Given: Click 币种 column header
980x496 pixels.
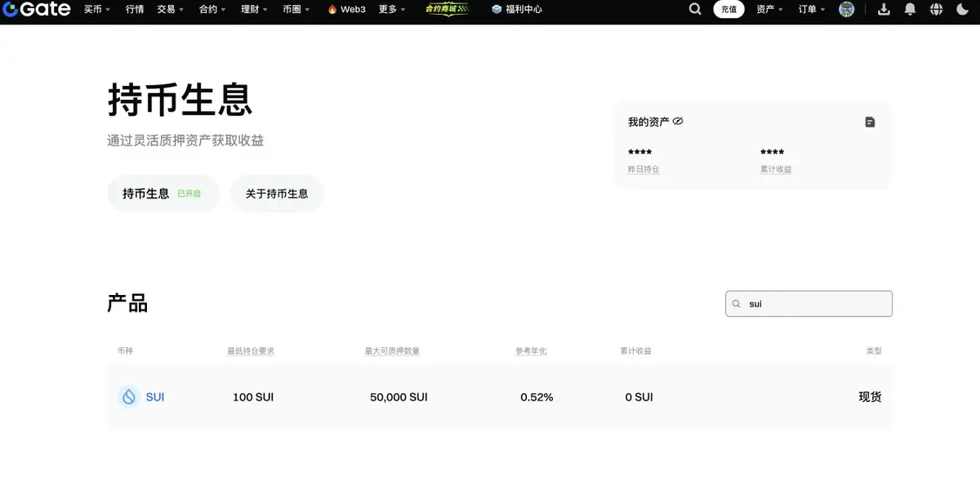Looking at the screenshot, I should [125, 351].
